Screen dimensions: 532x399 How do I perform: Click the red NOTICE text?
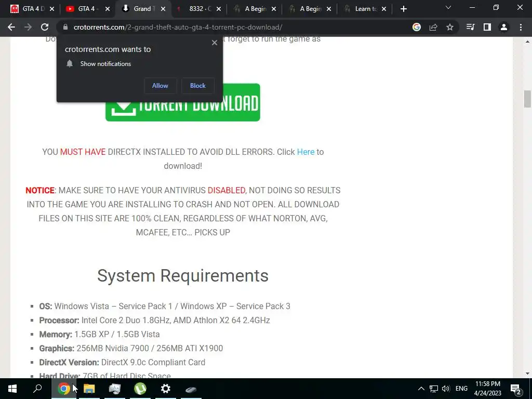(40, 190)
